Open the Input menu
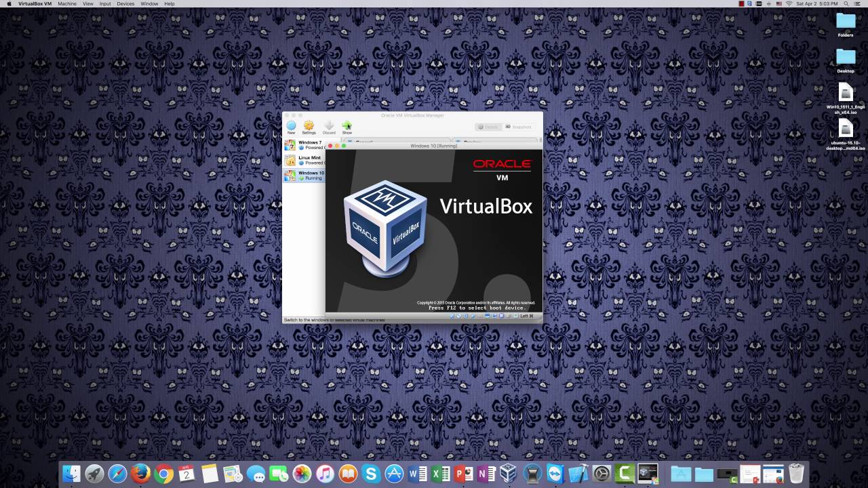Screen dimensions: 868x488 105,3
